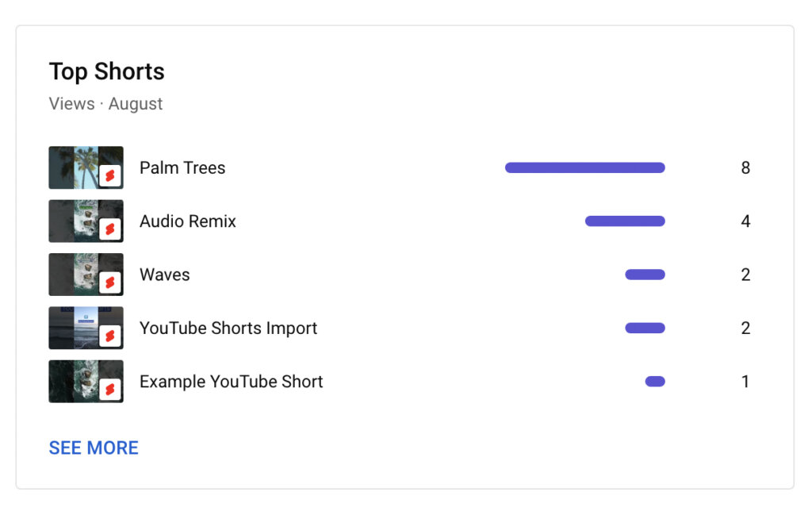
Task: Select the Waves title text
Action: point(165,275)
